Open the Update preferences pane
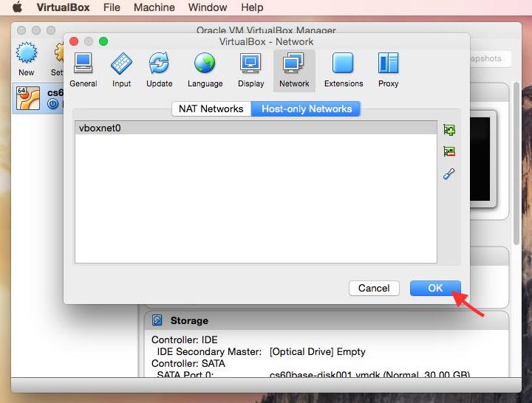 coord(159,70)
